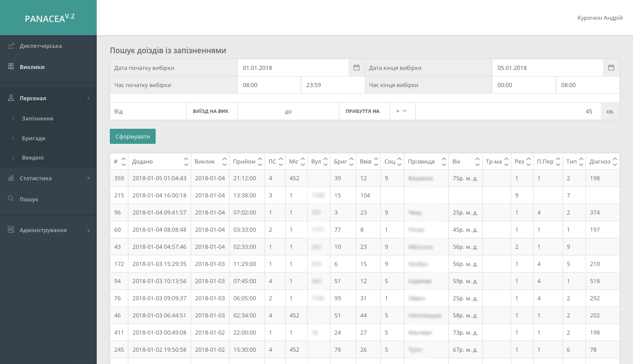Click timestamp 2018-01-02 19:50:58
This screenshot has width=633, height=364.
point(159,349)
